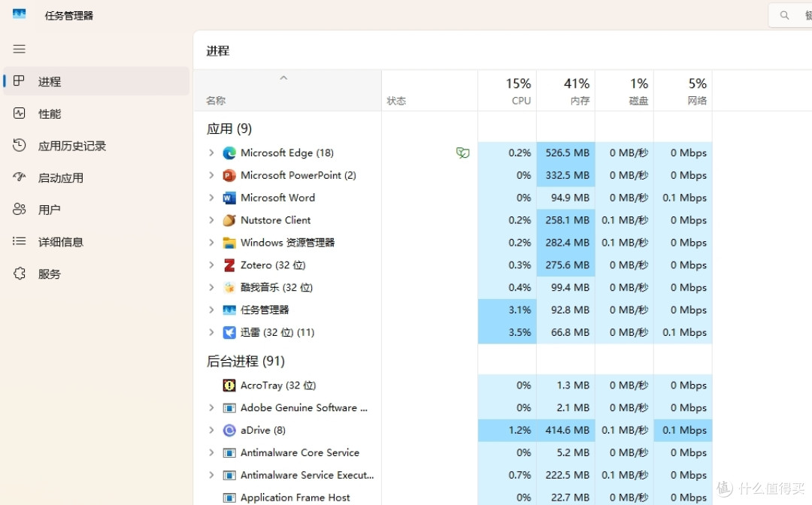Viewport: 812px width, 505px height.
Task: Expand the Antimalware Core Service row
Action: coord(211,452)
